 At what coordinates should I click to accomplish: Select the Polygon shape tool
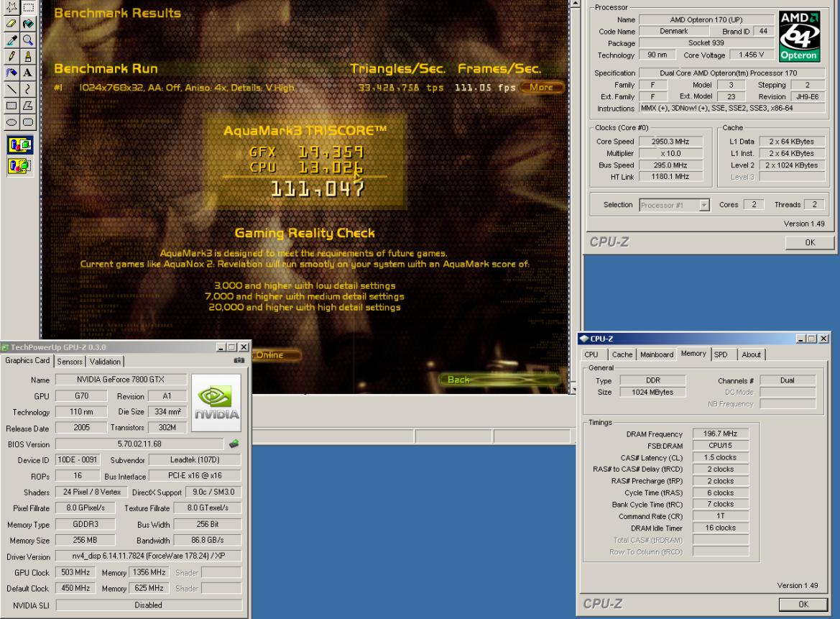pos(28,106)
